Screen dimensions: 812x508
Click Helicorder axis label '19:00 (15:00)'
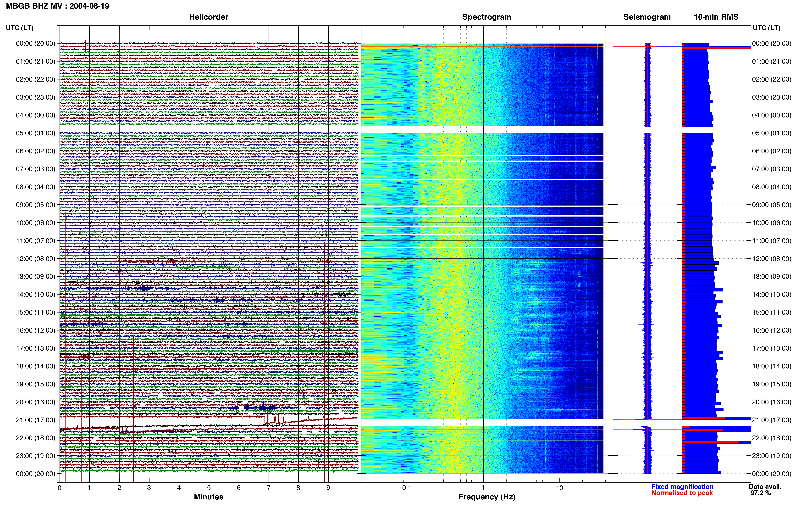coord(36,384)
